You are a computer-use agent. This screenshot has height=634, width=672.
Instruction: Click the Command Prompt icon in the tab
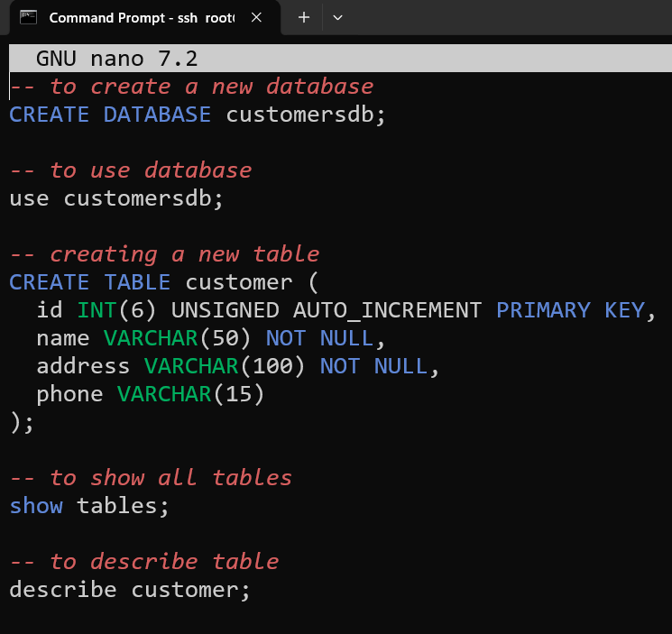click(29, 17)
